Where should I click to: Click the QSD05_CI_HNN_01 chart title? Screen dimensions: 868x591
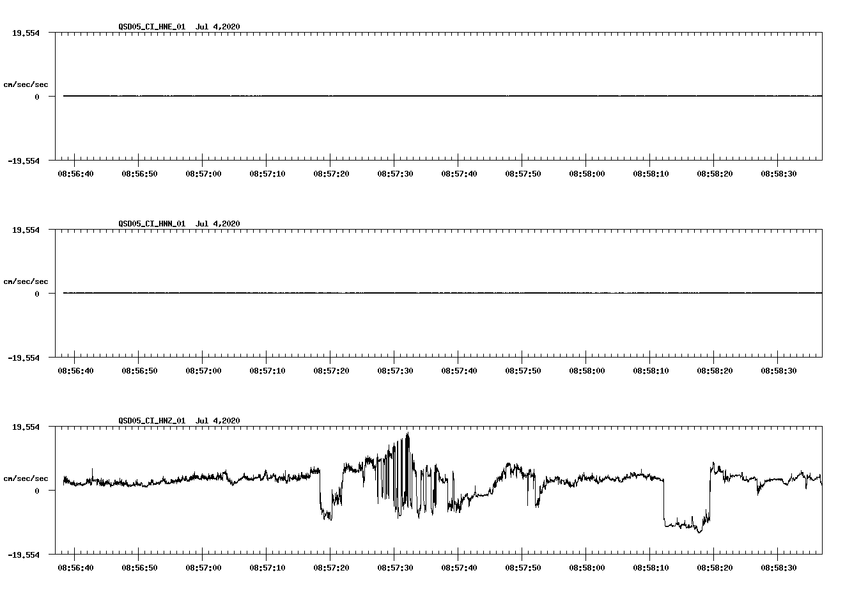point(179,223)
